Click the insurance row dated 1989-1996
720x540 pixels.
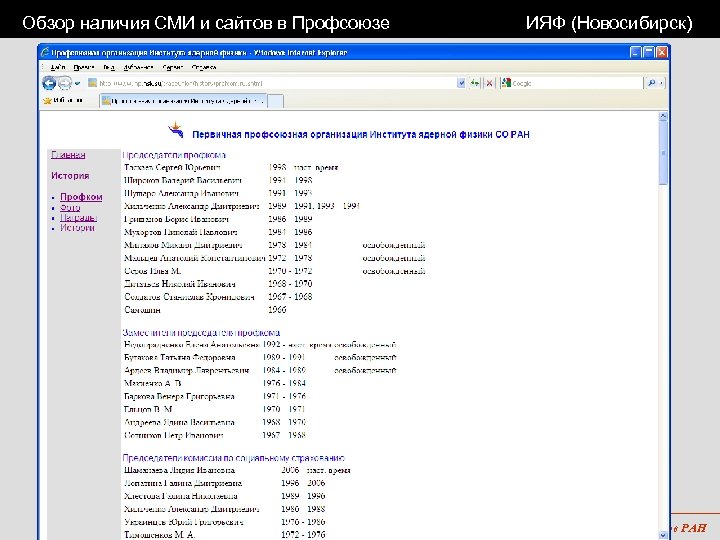pos(225,496)
